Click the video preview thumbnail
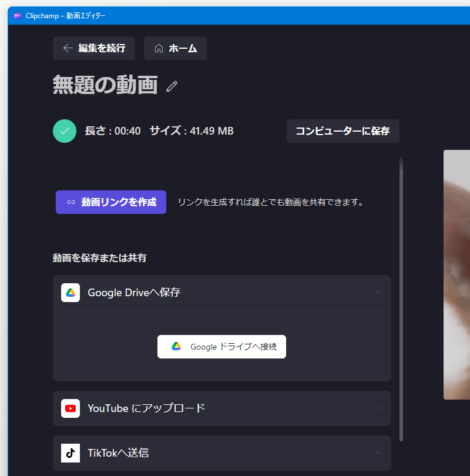 pos(456,275)
